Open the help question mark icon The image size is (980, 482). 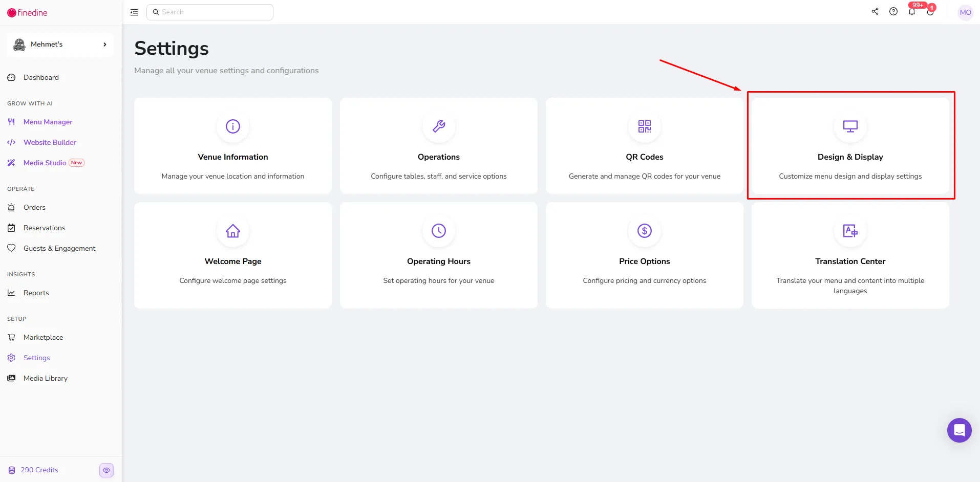(x=893, y=12)
